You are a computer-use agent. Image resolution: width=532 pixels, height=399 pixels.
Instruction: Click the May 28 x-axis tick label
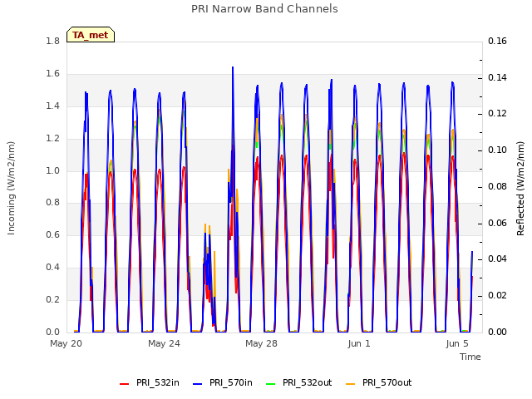(262, 343)
